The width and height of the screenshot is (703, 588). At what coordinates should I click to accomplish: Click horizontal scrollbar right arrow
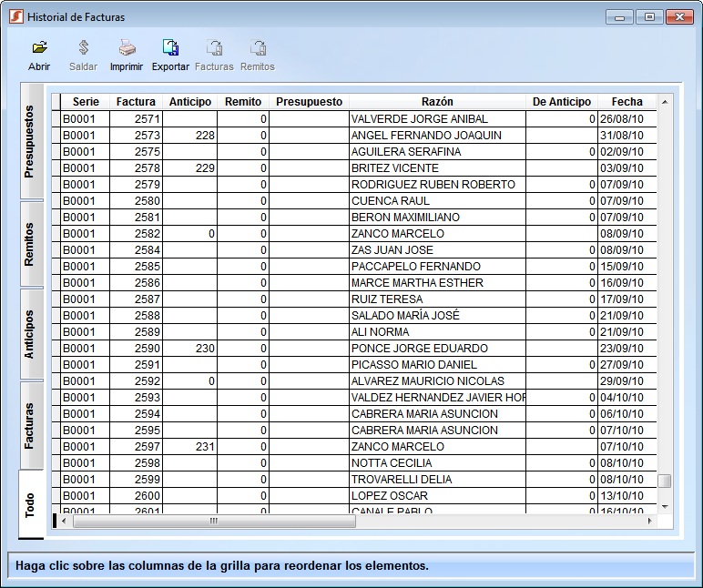click(x=650, y=522)
